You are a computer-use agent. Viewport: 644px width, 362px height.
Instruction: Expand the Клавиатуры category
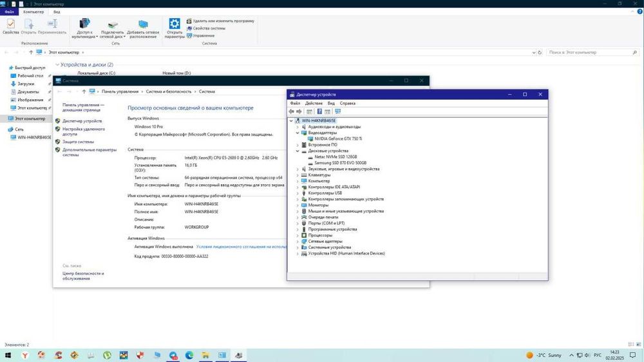click(x=298, y=175)
